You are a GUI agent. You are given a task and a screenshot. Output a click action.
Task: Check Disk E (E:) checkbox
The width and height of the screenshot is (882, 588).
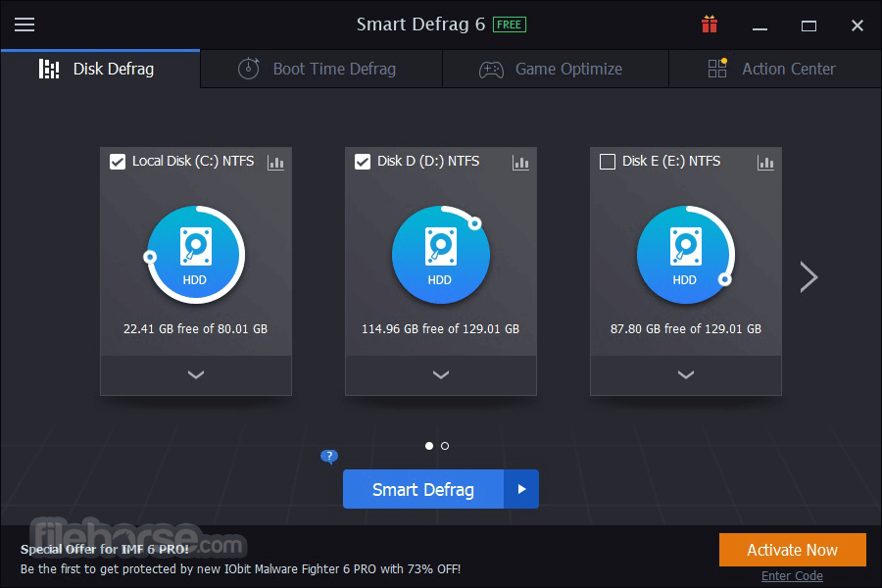608,162
